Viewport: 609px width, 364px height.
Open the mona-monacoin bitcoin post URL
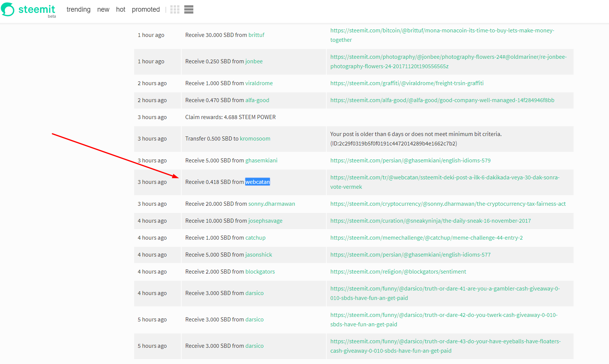[442, 35]
